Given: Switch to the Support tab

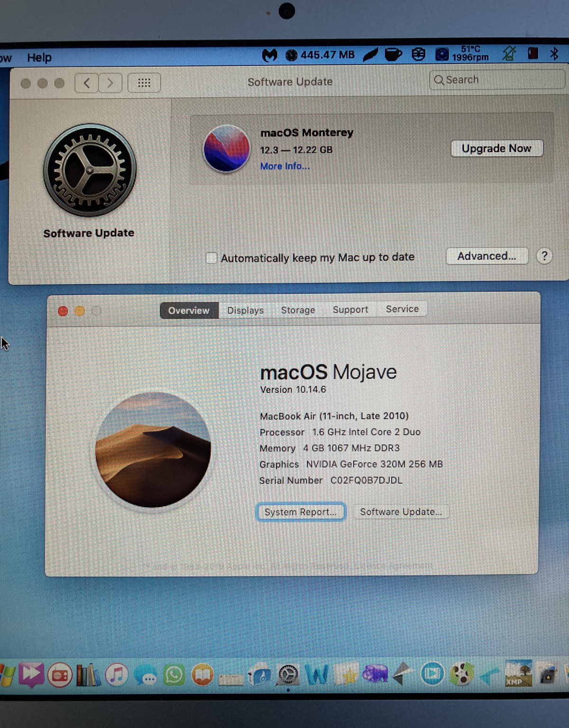Looking at the screenshot, I should (350, 309).
